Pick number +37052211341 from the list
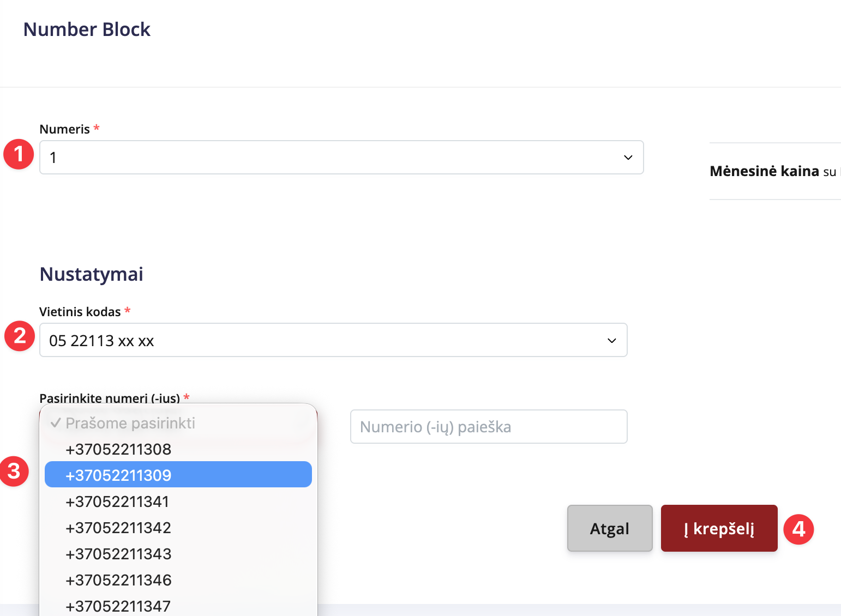This screenshot has height=616, width=841. [x=117, y=502]
